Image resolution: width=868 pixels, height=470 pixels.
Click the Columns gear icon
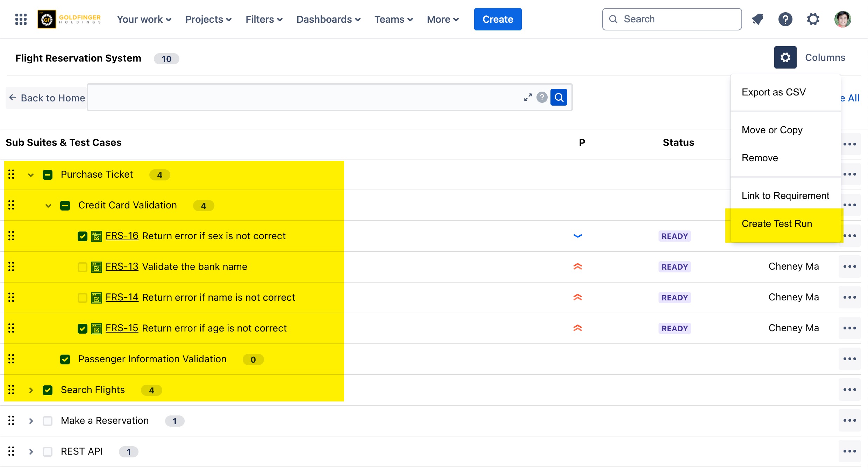coord(785,57)
